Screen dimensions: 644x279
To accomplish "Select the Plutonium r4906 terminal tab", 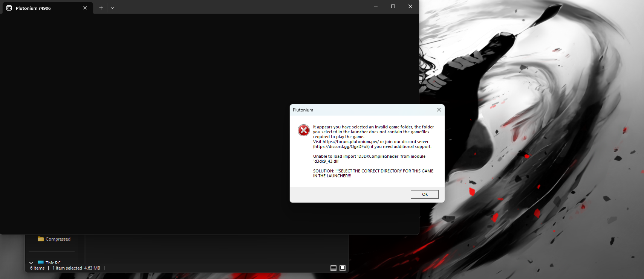I will pyautogui.click(x=48, y=8).
